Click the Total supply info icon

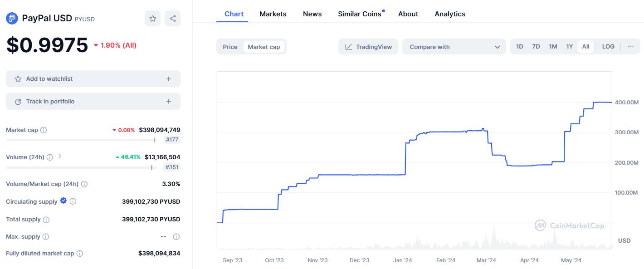(x=46, y=220)
